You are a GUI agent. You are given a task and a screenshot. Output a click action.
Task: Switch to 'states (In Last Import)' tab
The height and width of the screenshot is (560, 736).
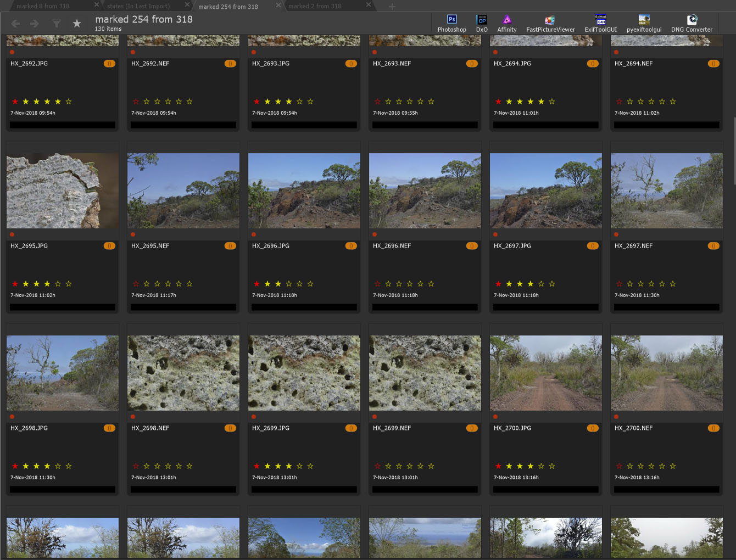(x=138, y=6)
